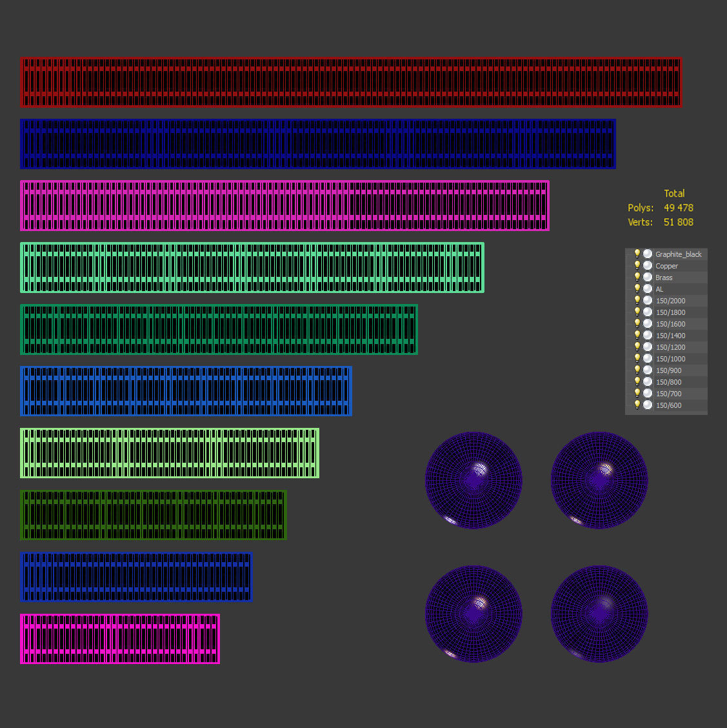Click the sphere icon beside 150/1200

click(648, 347)
